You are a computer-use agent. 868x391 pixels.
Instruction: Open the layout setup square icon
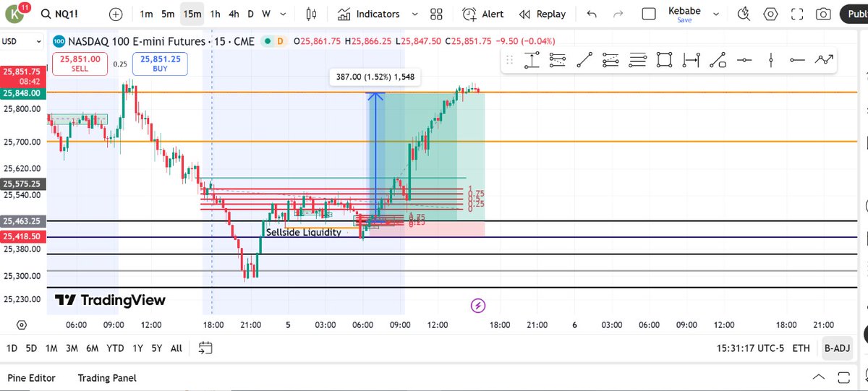(x=649, y=14)
